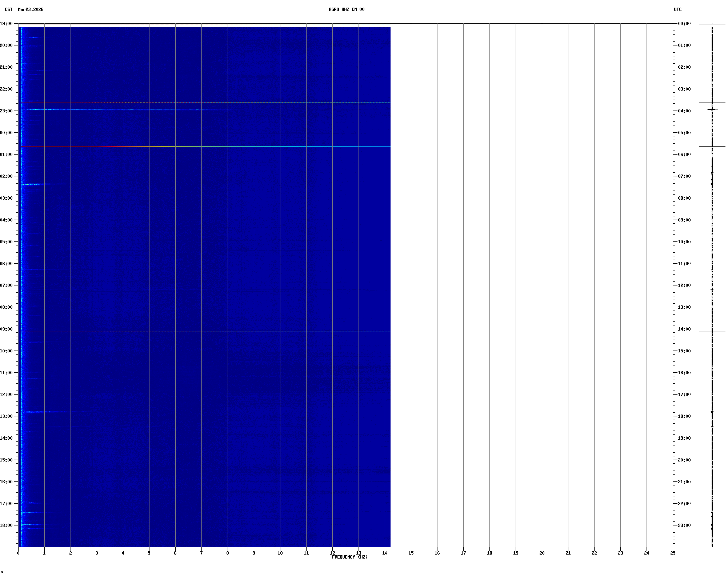Click the 13:00 CST time tick
The width and height of the screenshot is (728, 576).
(x=7, y=416)
